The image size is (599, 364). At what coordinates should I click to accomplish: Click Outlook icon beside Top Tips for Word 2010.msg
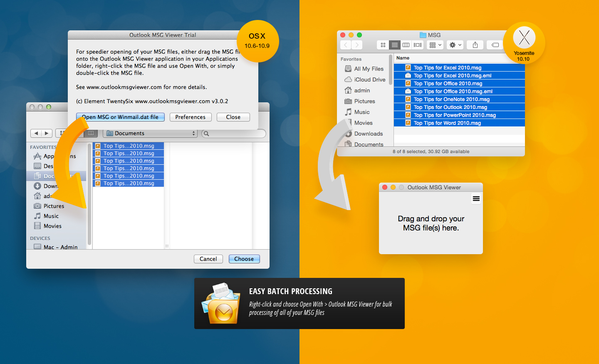coord(408,123)
